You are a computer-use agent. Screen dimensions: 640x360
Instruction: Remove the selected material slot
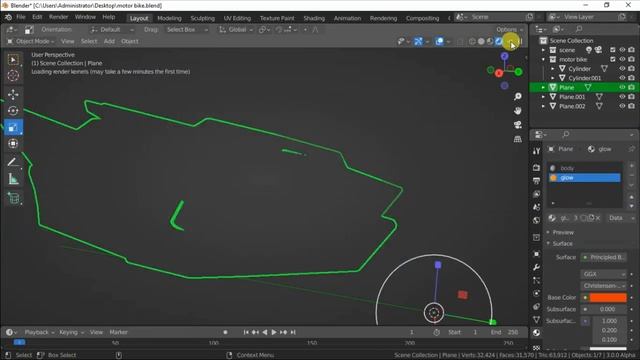coord(632,175)
